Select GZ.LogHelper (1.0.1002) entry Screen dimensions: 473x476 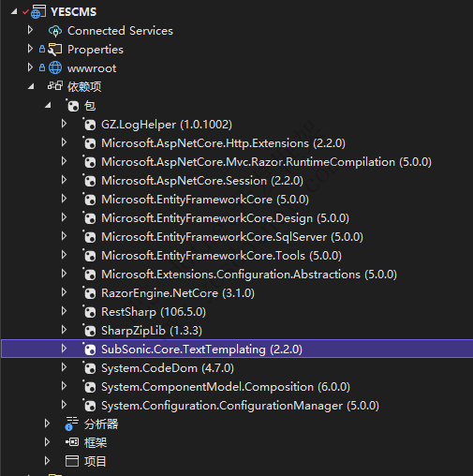pyautogui.click(x=167, y=125)
